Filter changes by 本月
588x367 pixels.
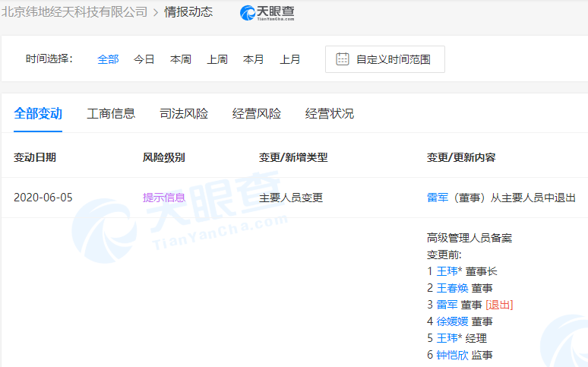254,59
